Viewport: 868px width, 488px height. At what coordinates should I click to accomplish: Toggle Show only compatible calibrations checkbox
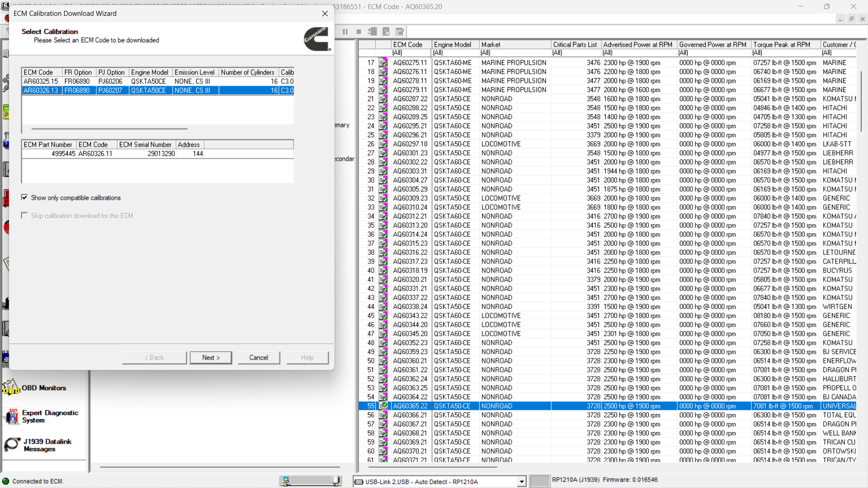click(x=24, y=197)
